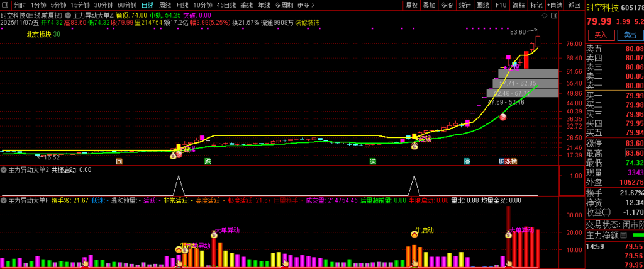This screenshot has width=644, height=269.
Task: Expand the 主力异动大单2 indicator dropdown
Action: (x=4, y=169)
